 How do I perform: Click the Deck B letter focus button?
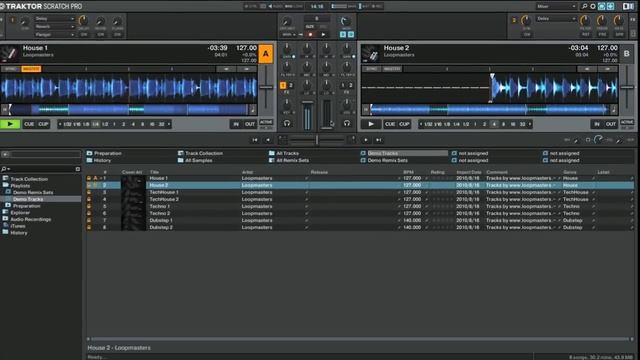pos(627,53)
